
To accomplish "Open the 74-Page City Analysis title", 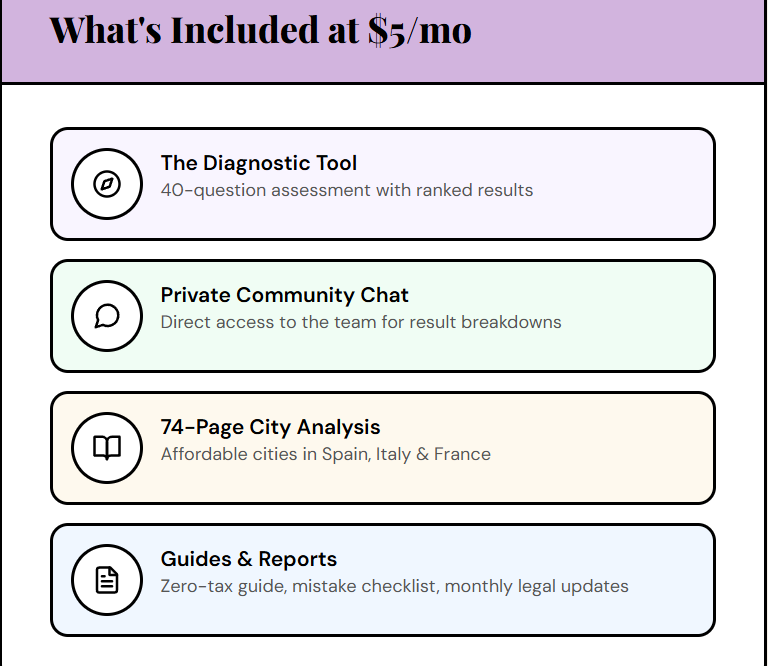I will click(x=270, y=427).
